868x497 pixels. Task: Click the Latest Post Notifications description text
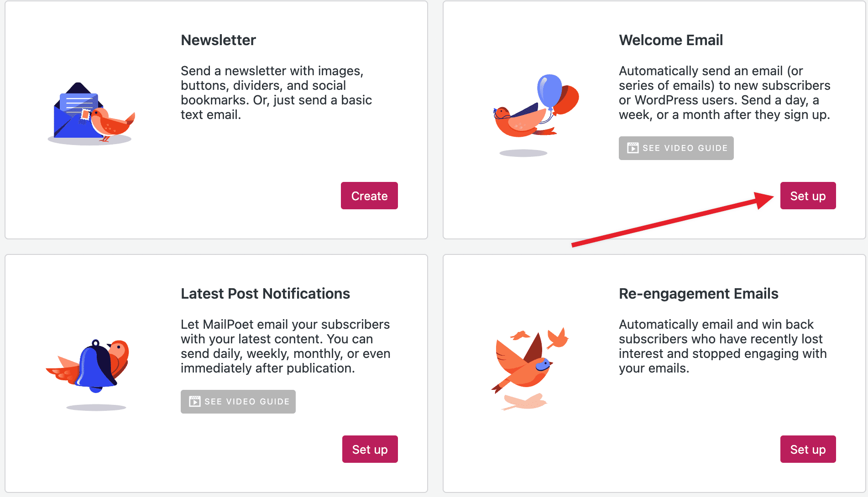(285, 346)
